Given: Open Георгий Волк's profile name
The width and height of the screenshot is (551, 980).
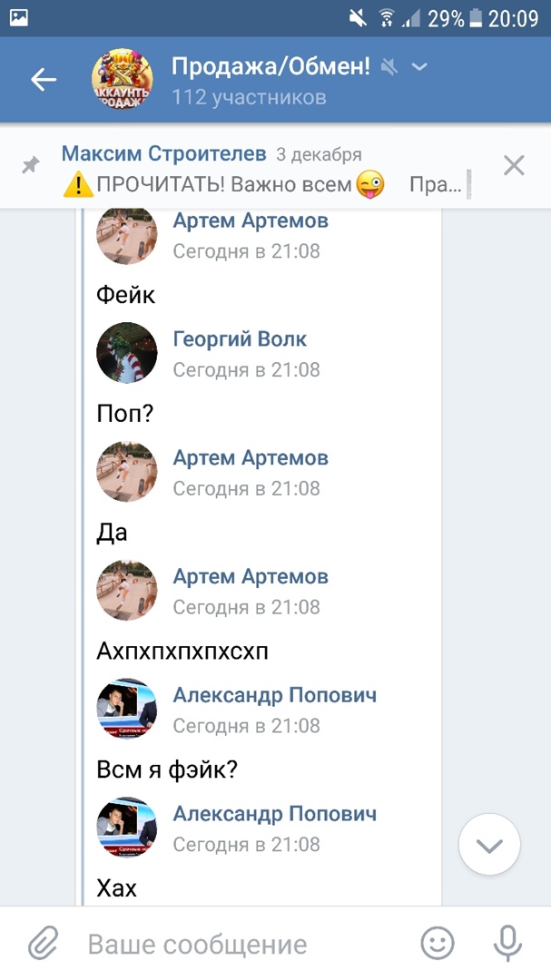Looking at the screenshot, I should tap(240, 339).
